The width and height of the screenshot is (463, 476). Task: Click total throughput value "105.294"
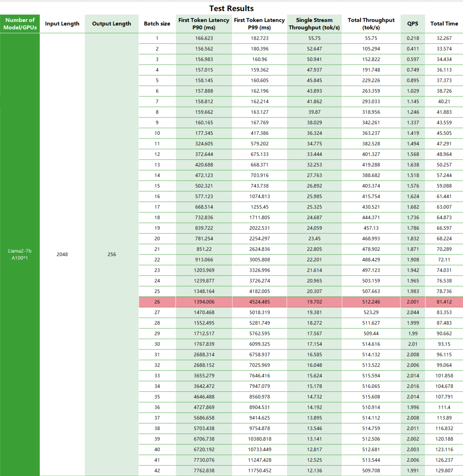(x=371, y=49)
